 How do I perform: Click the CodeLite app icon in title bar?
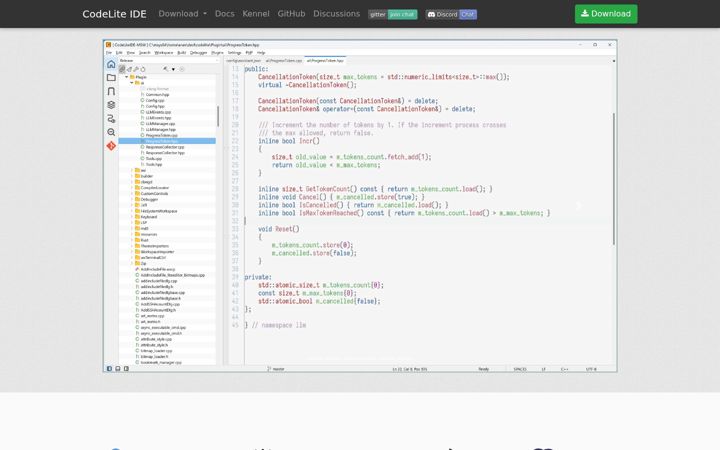click(108, 45)
